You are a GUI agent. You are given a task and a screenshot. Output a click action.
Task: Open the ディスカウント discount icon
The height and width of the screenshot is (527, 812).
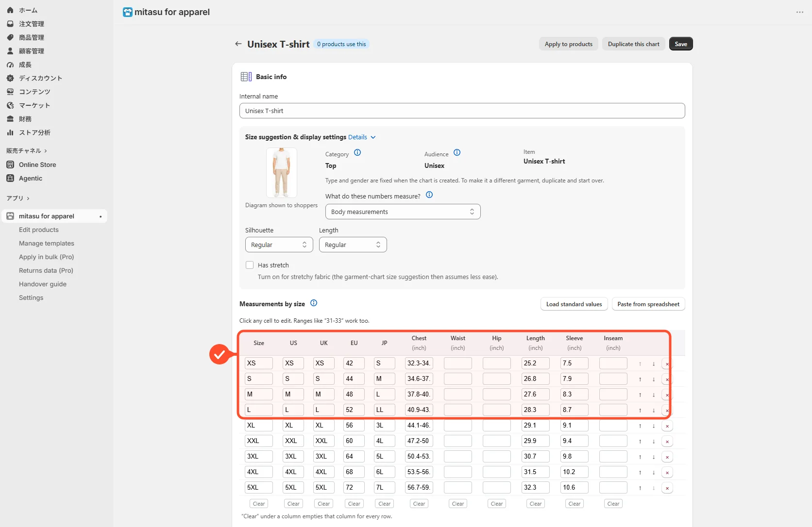pos(10,78)
